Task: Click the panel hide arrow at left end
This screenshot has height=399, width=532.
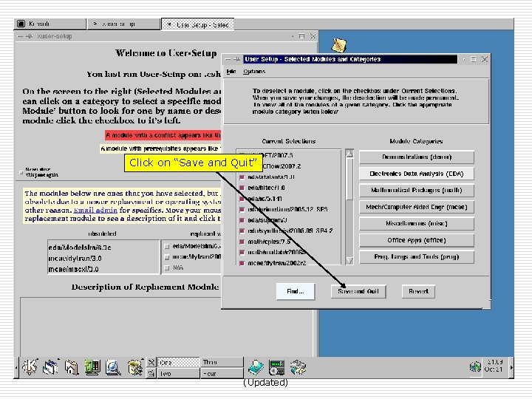Action: 16,367
